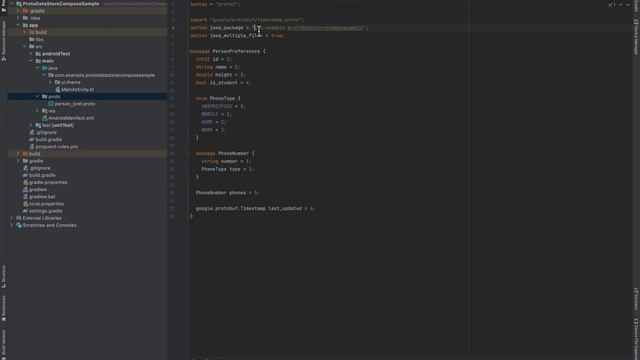Click the icon beside local.properties
The height and width of the screenshot is (360, 640).
(x=25, y=204)
